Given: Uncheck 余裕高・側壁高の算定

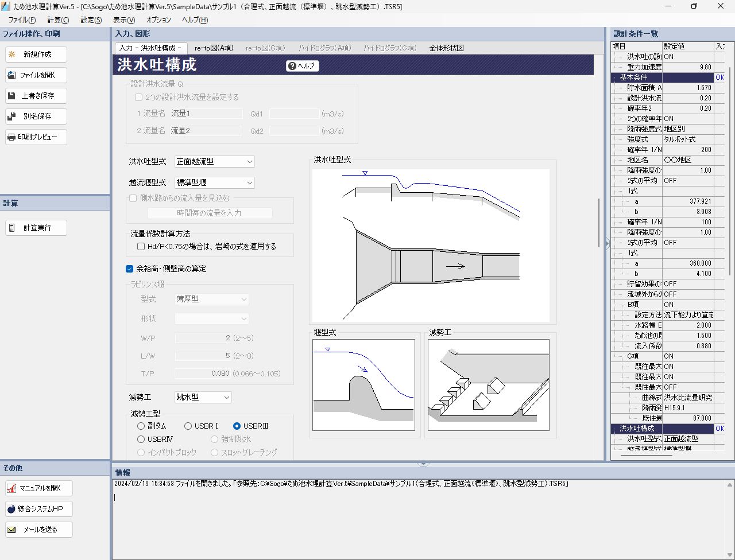Looking at the screenshot, I should coord(130,269).
